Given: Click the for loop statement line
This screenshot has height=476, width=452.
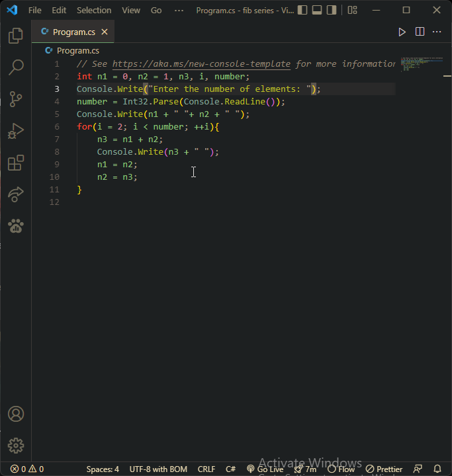Looking at the screenshot, I should (148, 126).
